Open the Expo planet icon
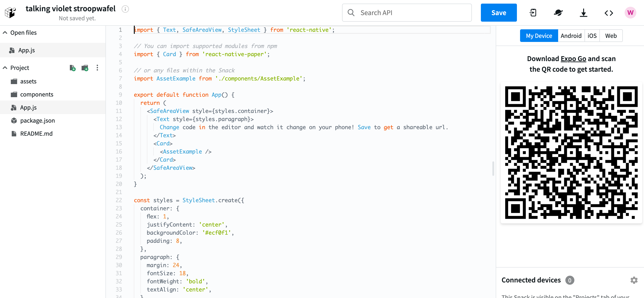Screen dimensions: 644x298 pos(558,13)
